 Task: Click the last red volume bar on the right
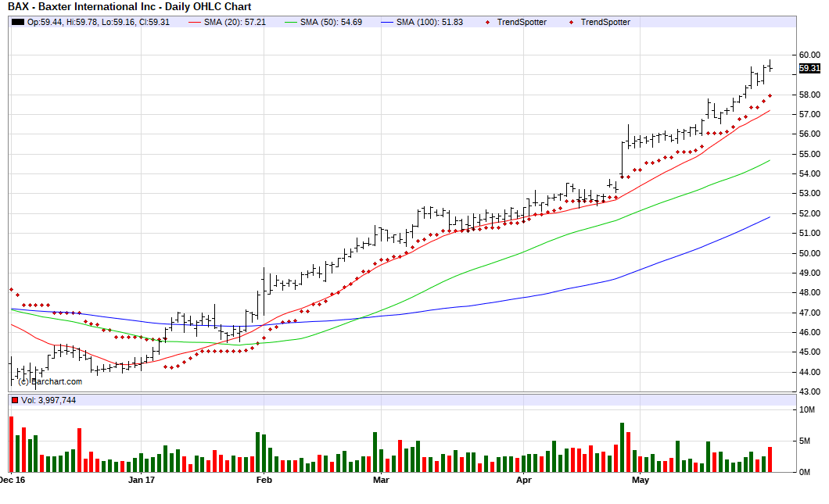click(770, 459)
